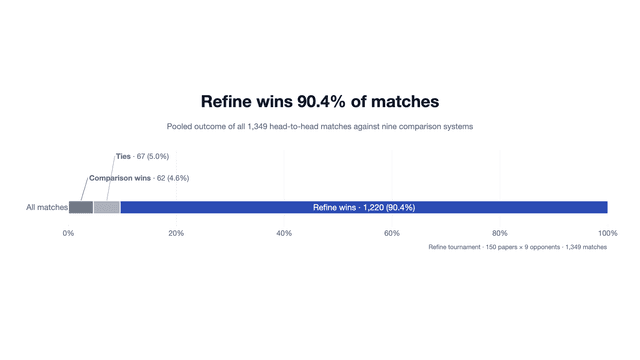Click the chart title Refine wins 90.4%
The height and width of the screenshot is (360, 640).
point(320,102)
